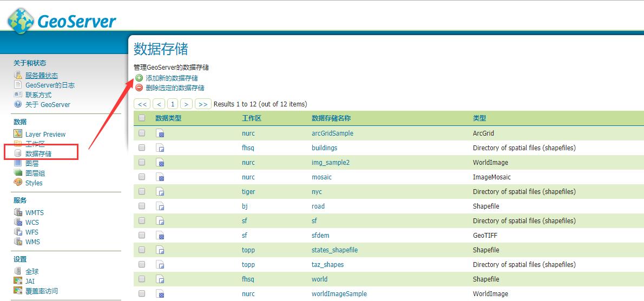
Task: Open GeoServer的日志 in the sidebar
Action: [50, 85]
